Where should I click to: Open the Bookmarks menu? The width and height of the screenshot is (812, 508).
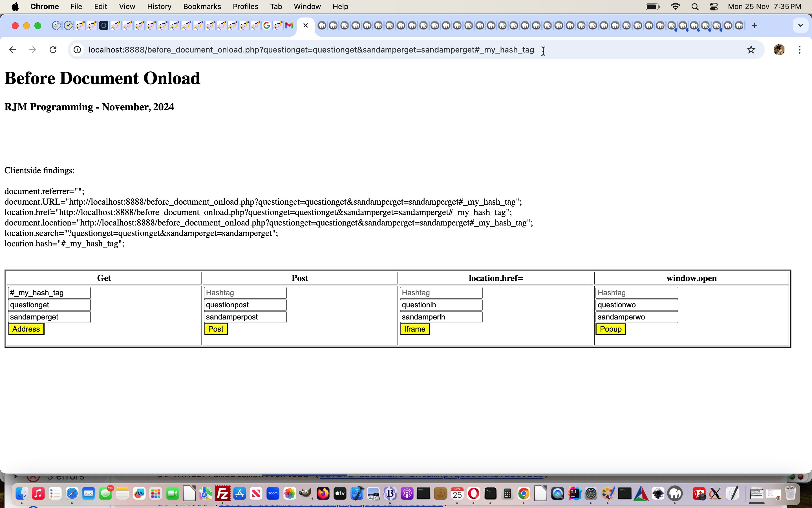[x=202, y=6]
